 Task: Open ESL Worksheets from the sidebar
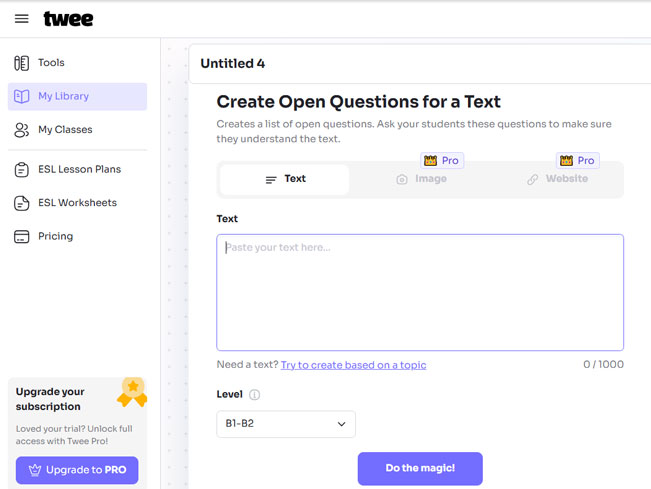[77, 203]
